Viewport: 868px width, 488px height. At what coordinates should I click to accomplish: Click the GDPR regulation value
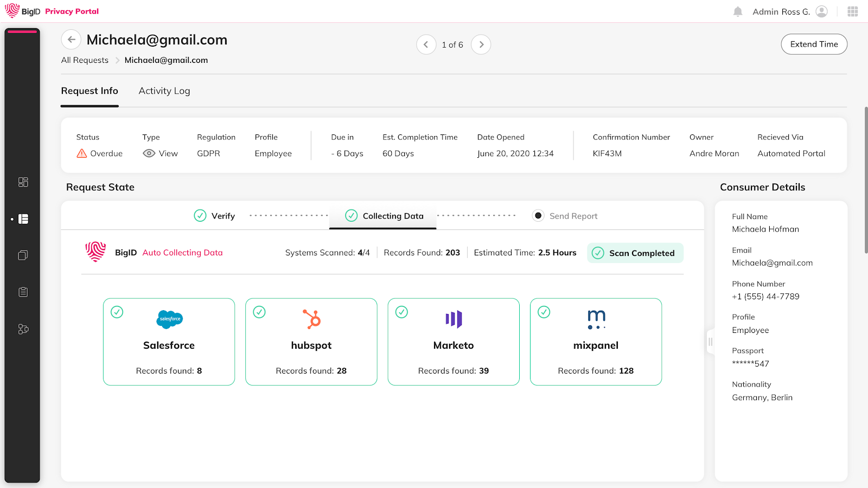(x=208, y=153)
